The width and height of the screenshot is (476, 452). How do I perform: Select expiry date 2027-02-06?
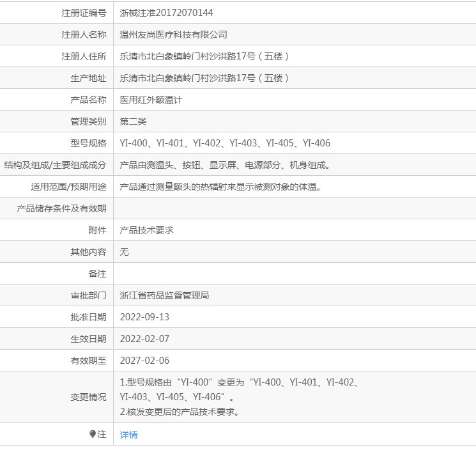click(144, 361)
